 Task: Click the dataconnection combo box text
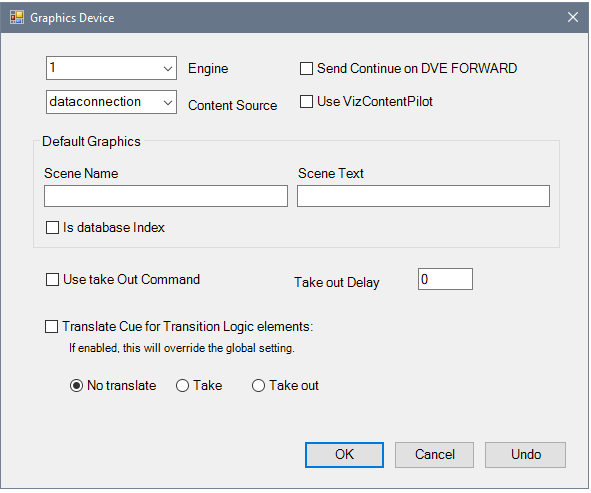[95, 102]
